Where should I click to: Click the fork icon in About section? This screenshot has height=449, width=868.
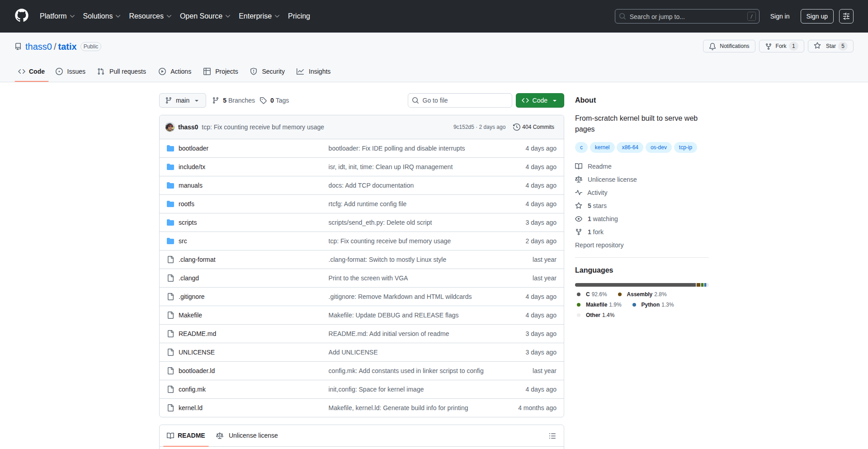(x=579, y=232)
